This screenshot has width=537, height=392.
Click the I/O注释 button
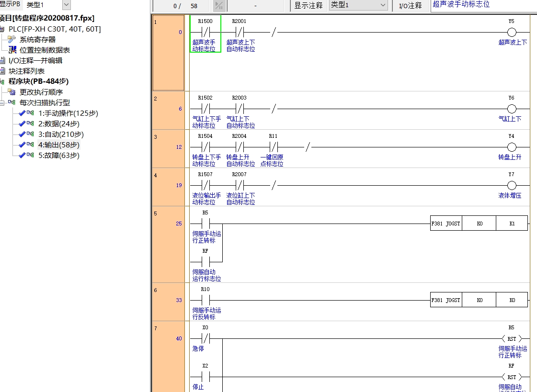tap(410, 5)
